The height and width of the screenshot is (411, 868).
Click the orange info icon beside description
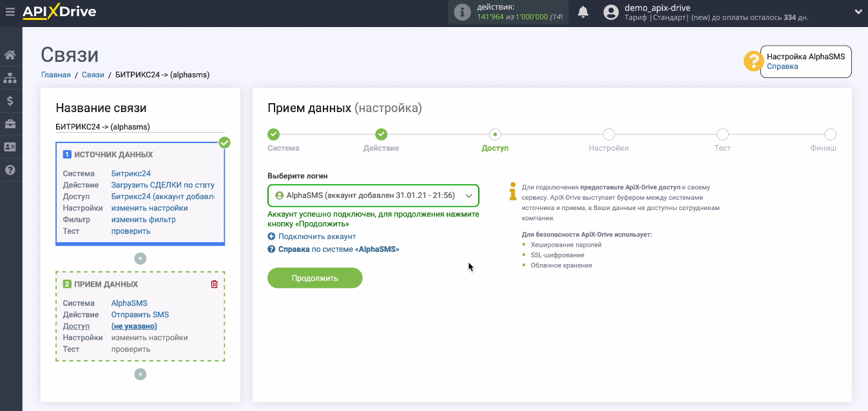click(x=513, y=190)
